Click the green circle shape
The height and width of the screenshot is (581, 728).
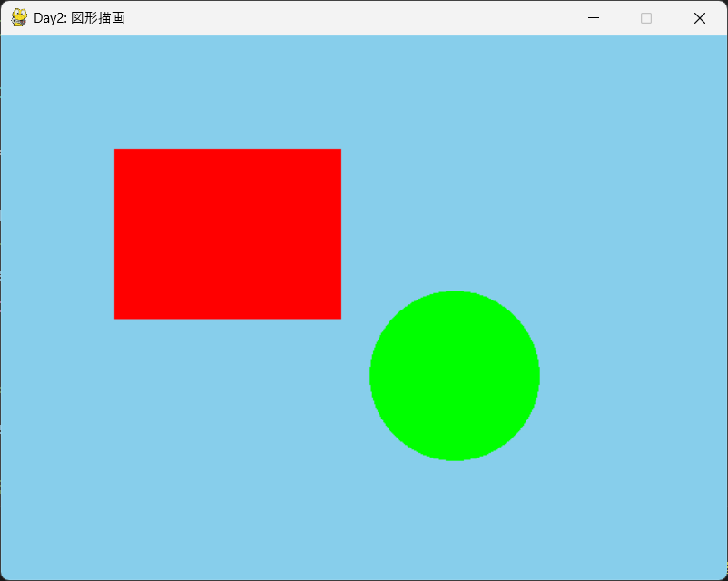coord(455,376)
